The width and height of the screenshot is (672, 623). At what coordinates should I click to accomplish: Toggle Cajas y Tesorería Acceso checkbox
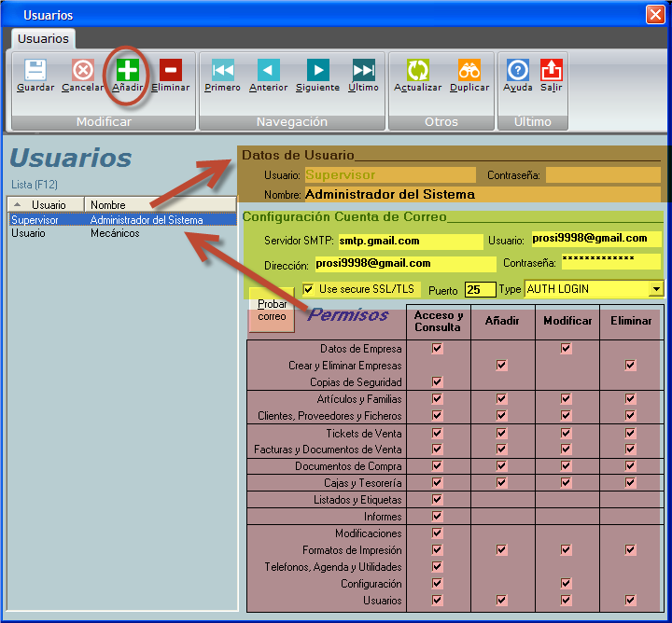(x=437, y=482)
